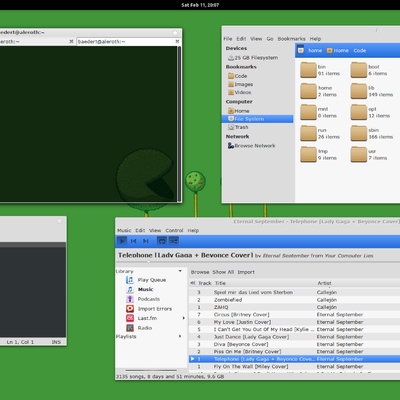Select the opt folder icon
This screenshot has height=400, width=400.
click(x=359, y=112)
